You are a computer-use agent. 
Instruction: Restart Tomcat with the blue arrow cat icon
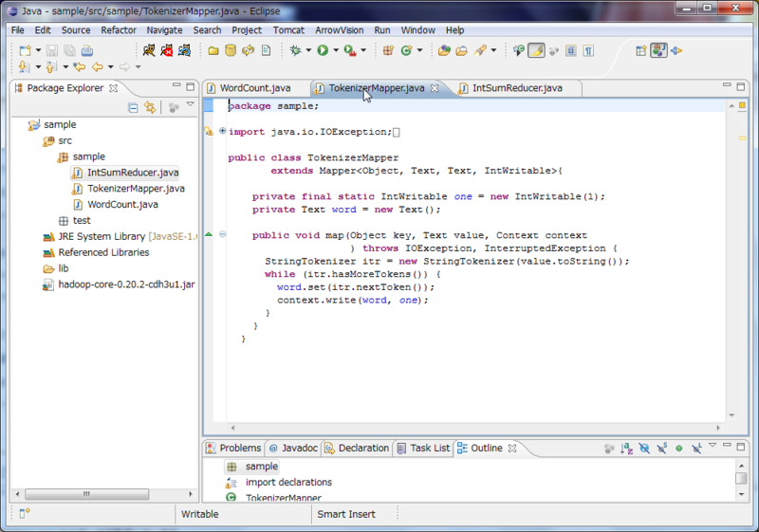(x=184, y=50)
